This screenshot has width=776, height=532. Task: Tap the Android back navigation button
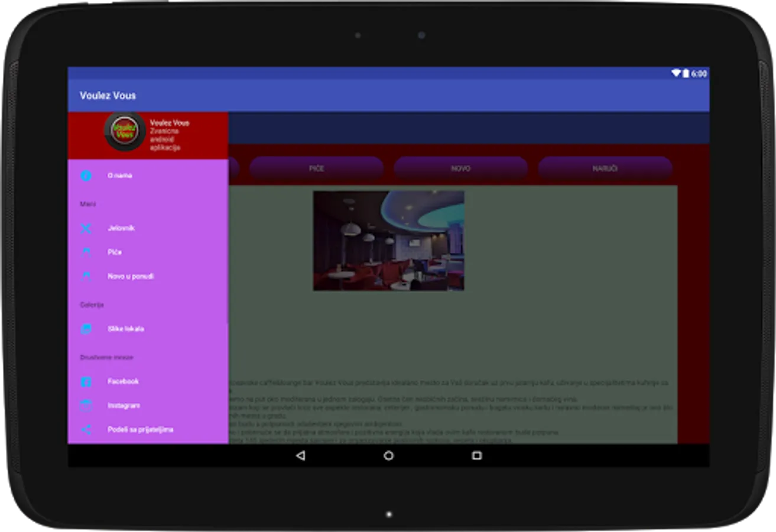point(300,456)
